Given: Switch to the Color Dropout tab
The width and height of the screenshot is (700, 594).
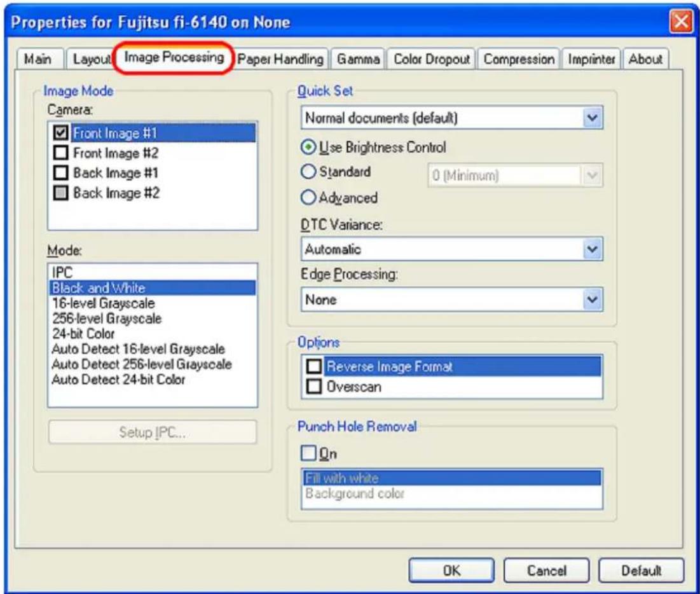Looking at the screenshot, I should 431,59.
